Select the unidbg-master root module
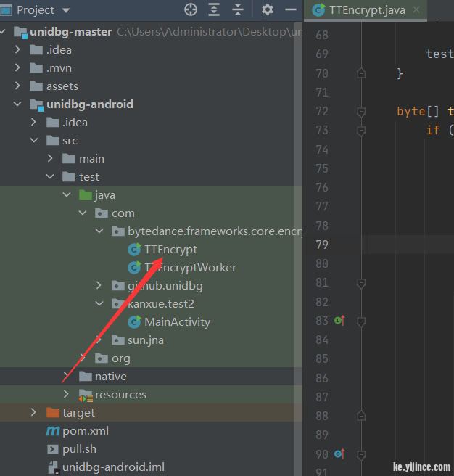This screenshot has width=454, height=476. tap(70, 32)
